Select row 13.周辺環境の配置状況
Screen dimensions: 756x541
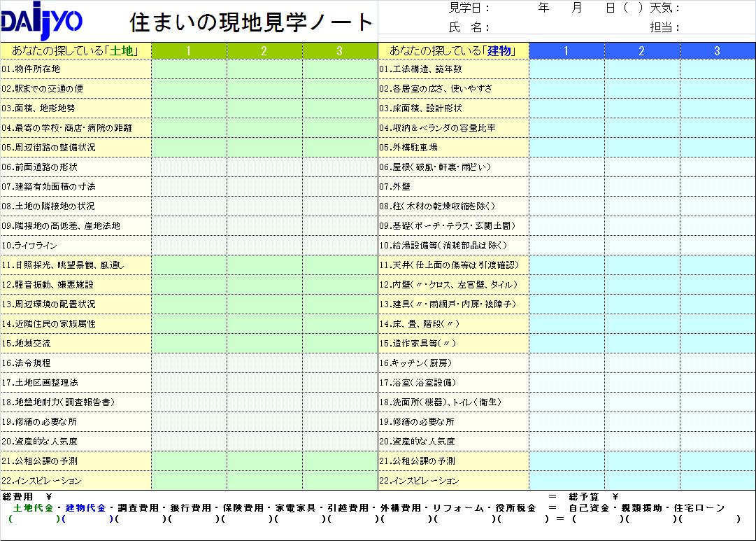(x=76, y=304)
